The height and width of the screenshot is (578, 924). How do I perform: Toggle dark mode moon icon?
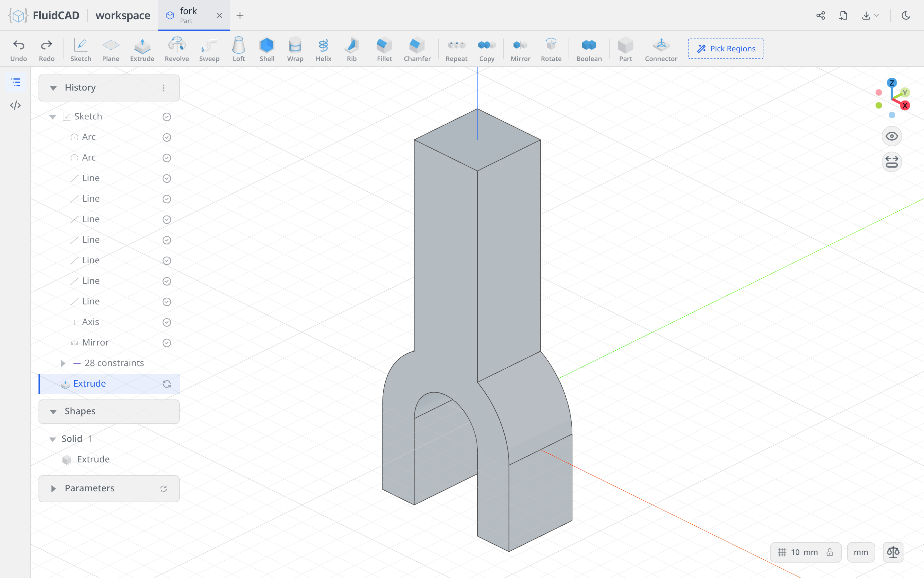906,15
